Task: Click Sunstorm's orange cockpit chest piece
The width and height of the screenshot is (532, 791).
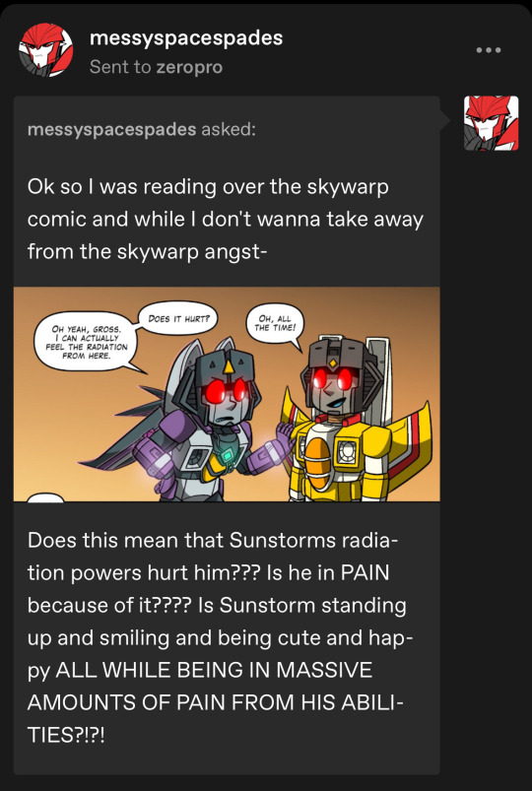Action: pos(318,463)
